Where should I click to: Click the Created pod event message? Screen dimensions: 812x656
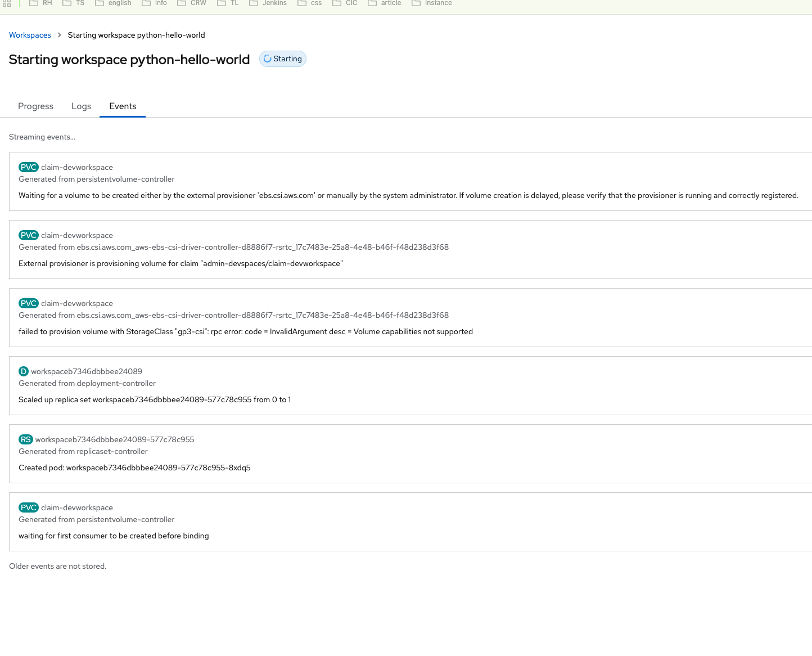click(x=134, y=468)
